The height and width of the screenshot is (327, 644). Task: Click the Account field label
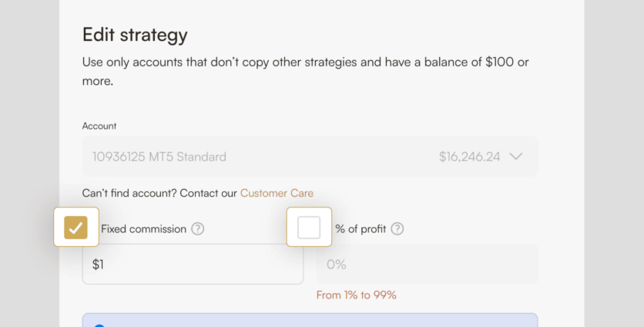pyautogui.click(x=99, y=126)
